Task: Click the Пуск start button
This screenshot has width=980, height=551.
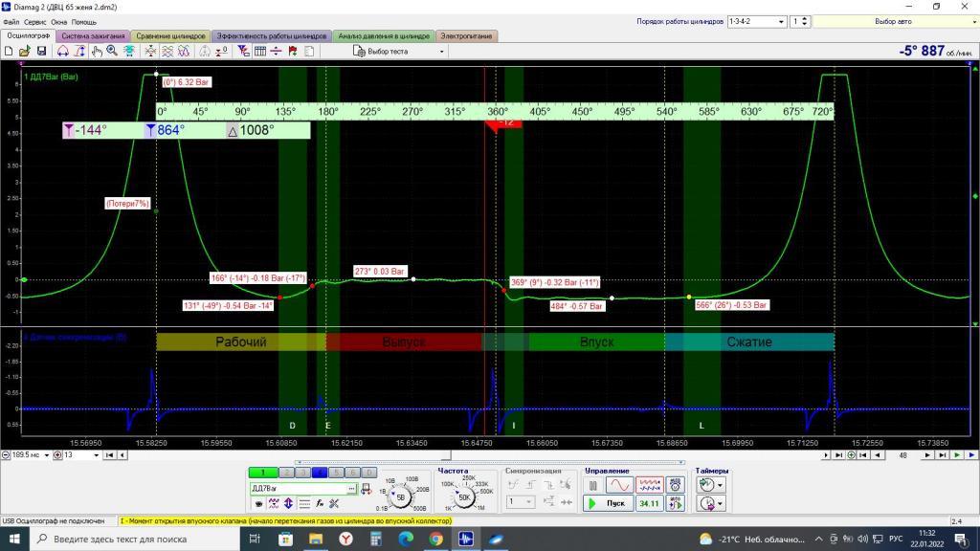Action: click(x=609, y=503)
